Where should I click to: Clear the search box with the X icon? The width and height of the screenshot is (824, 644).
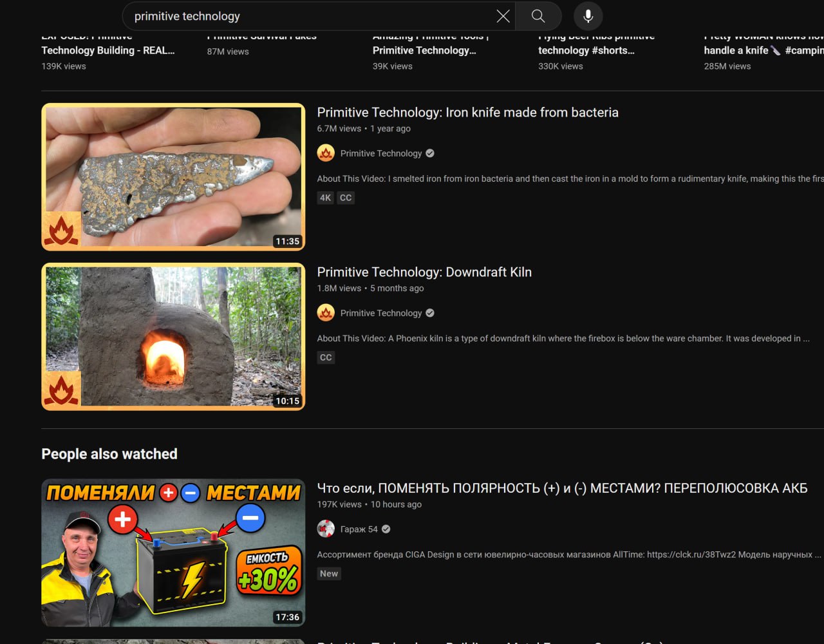(x=503, y=16)
